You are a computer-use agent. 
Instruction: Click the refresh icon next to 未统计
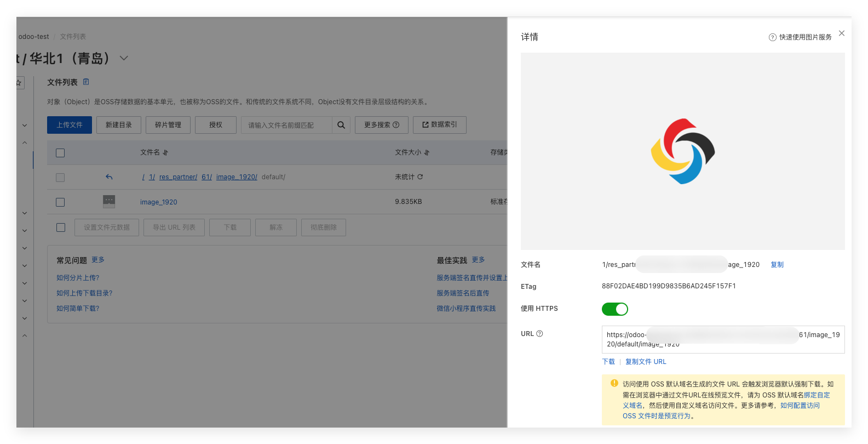[420, 177]
